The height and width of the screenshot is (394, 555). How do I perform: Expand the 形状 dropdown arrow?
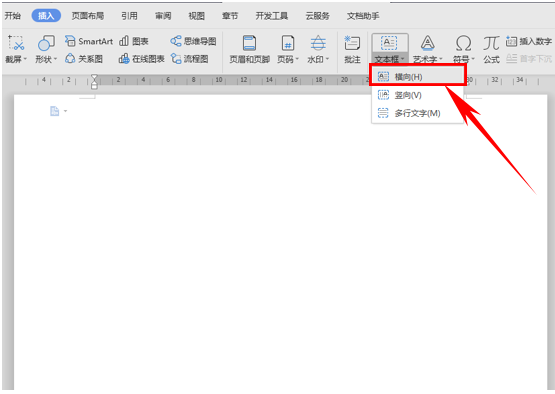tap(55, 59)
